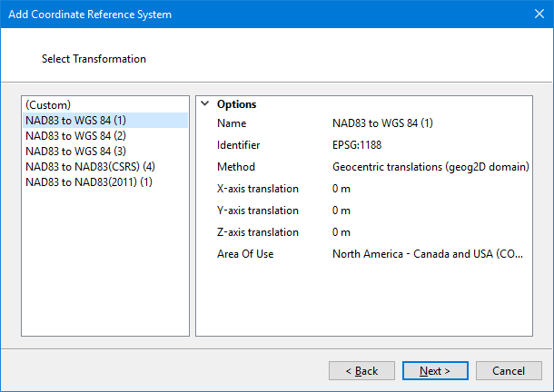Proceed with the Next button
The width and height of the screenshot is (554, 392).
point(436,371)
